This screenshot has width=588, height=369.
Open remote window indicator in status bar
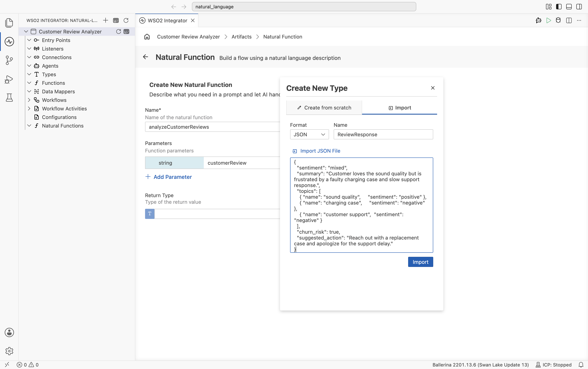click(7, 365)
